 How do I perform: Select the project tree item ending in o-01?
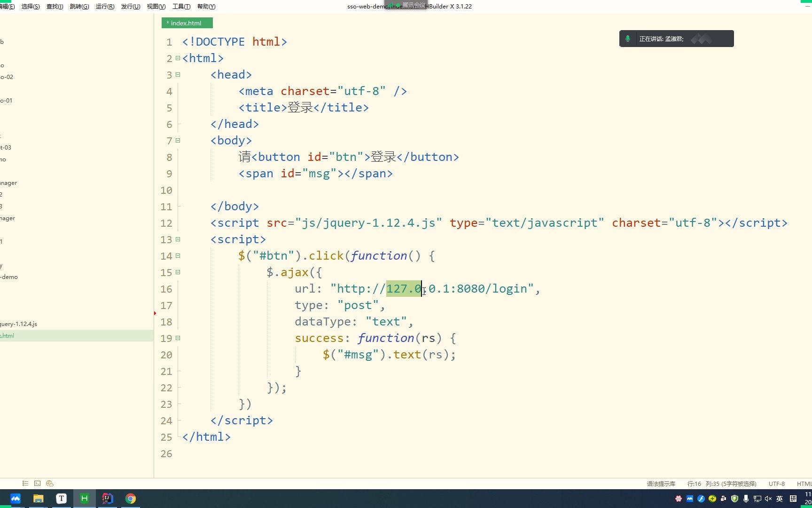tap(6, 101)
